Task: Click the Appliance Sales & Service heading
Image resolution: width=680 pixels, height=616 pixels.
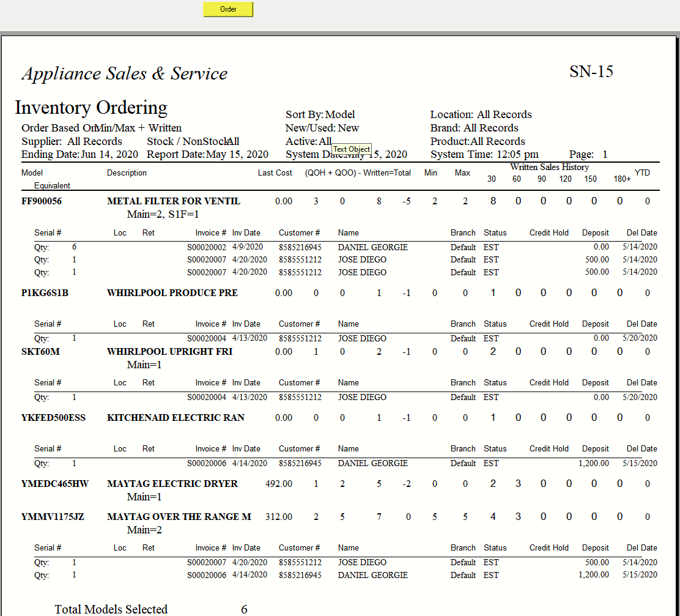Action: coord(125,73)
